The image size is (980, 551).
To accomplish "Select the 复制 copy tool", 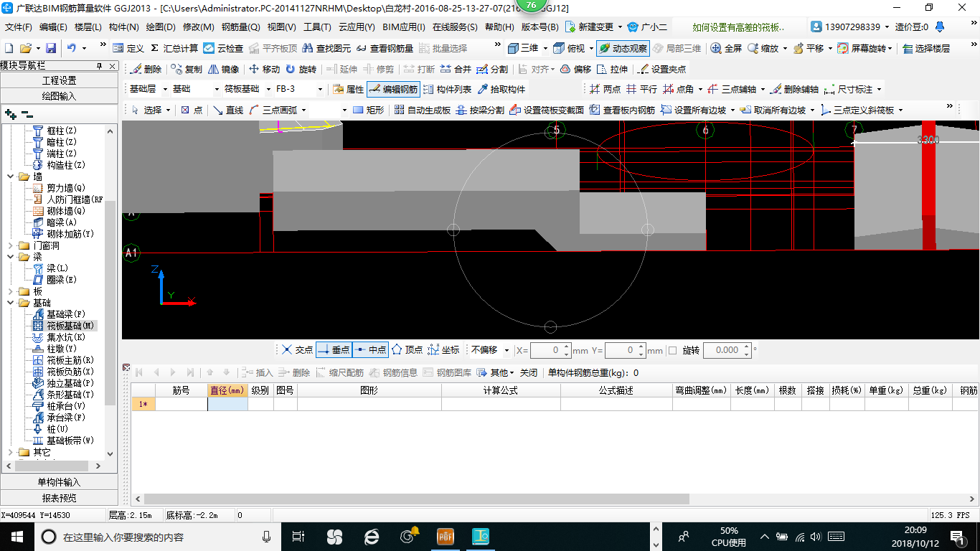I will [187, 70].
